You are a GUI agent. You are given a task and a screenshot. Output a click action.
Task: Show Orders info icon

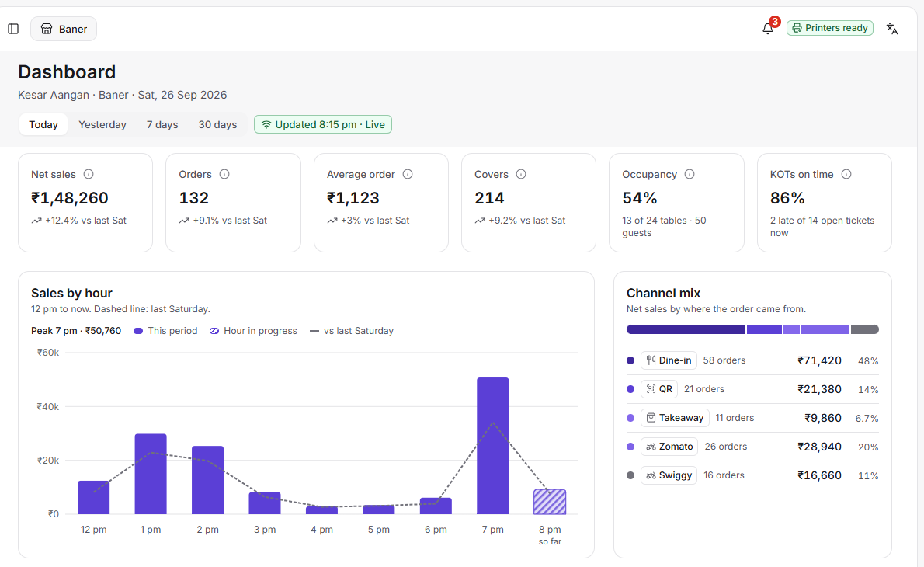coord(224,174)
